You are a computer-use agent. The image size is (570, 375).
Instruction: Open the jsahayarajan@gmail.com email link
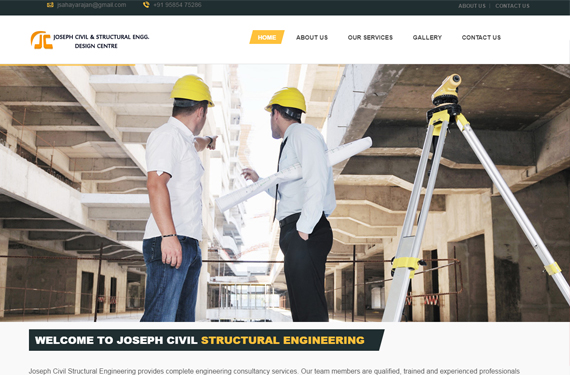pos(92,5)
